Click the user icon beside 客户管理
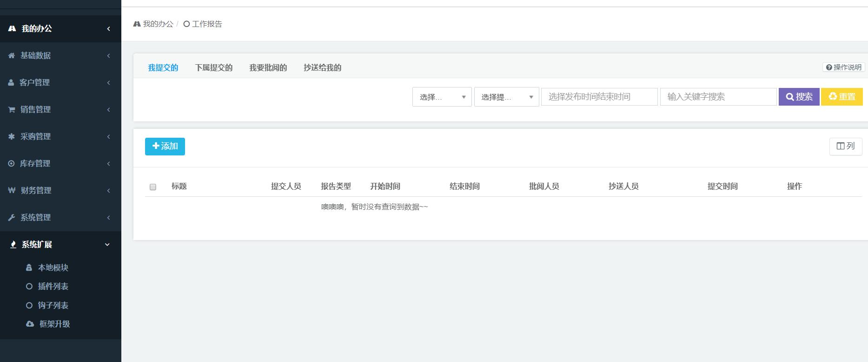The height and width of the screenshot is (362, 868). (x=11, y=82)
